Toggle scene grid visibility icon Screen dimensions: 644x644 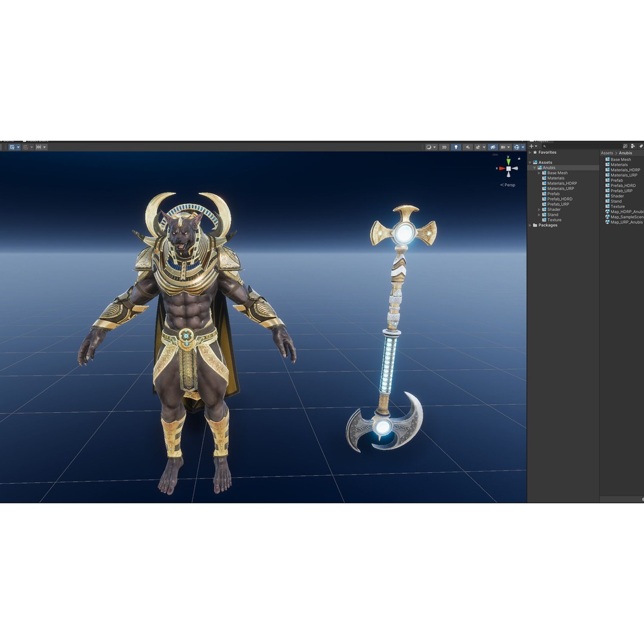pos(12,147)
